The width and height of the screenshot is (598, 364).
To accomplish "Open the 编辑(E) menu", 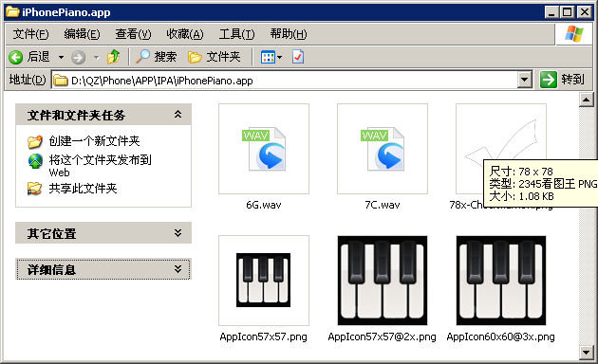I will 82,34.
